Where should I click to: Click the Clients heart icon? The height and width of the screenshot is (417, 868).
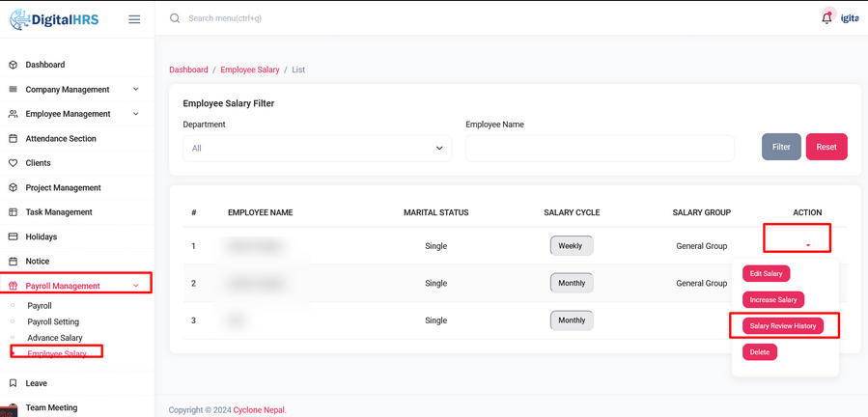coord(14,163)
